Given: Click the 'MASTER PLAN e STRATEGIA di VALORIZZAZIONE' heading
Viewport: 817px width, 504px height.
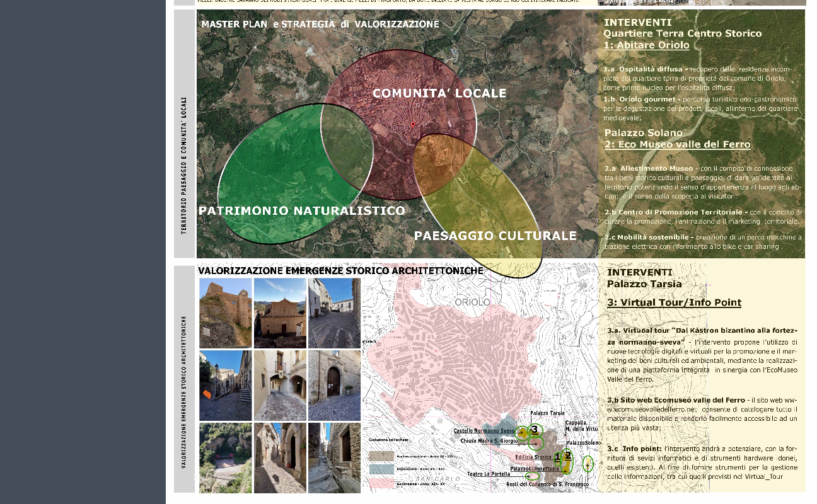Looking at the screenshot, I should coord(320,24).
